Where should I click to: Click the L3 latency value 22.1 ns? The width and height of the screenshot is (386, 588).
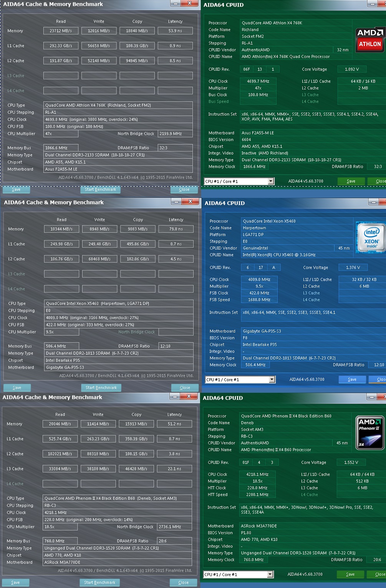click(x=174, y=469)
